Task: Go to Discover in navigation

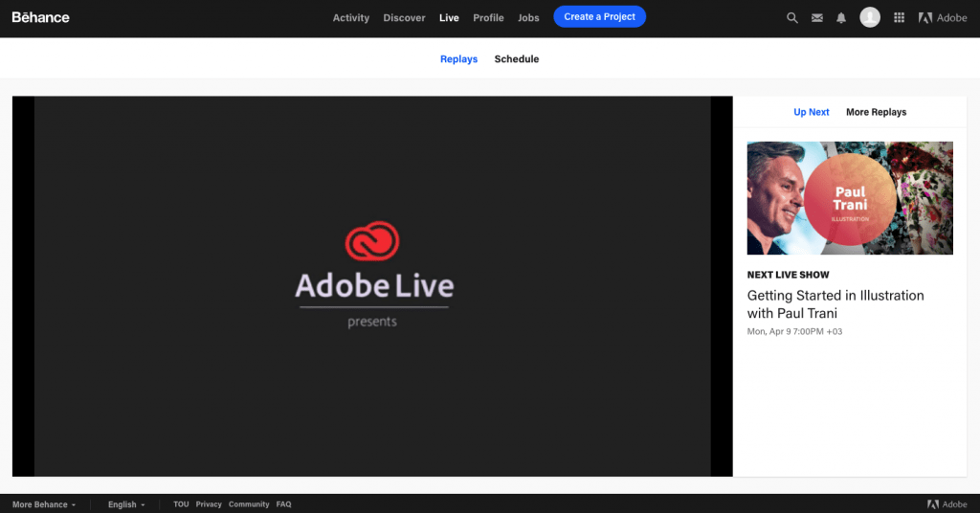Action: [x=405, y=18]
